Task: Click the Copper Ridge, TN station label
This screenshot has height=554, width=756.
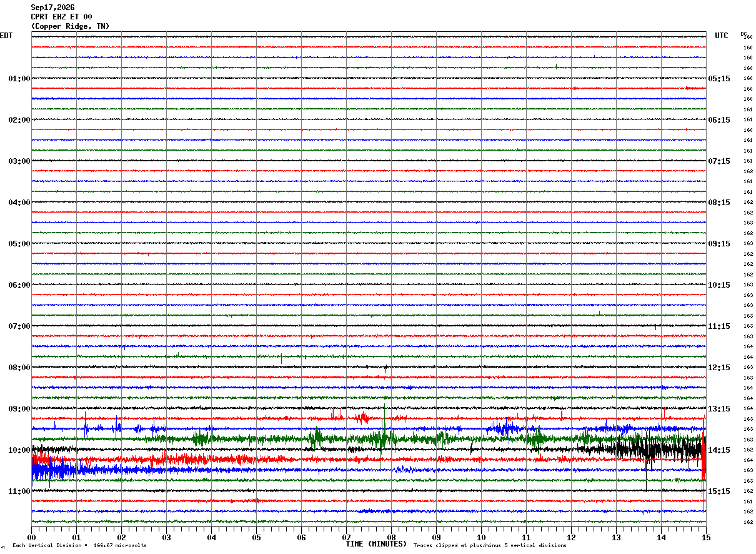Action: (x=70, y=26)
